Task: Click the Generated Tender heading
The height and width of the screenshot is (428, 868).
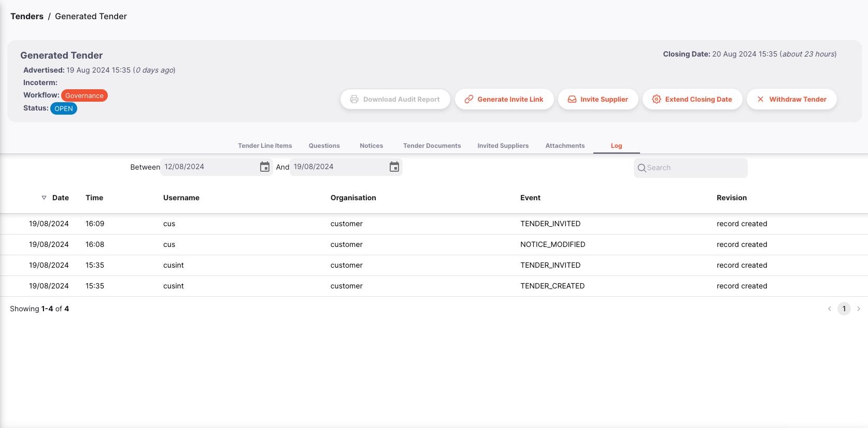Action: (x=62, y=56)
